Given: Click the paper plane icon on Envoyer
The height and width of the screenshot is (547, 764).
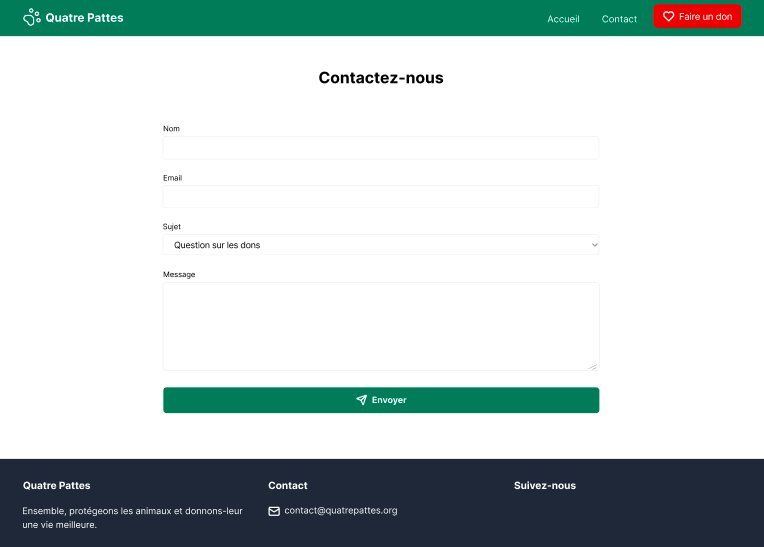Looking at the screenshot, I should click(x=361, y=400).
